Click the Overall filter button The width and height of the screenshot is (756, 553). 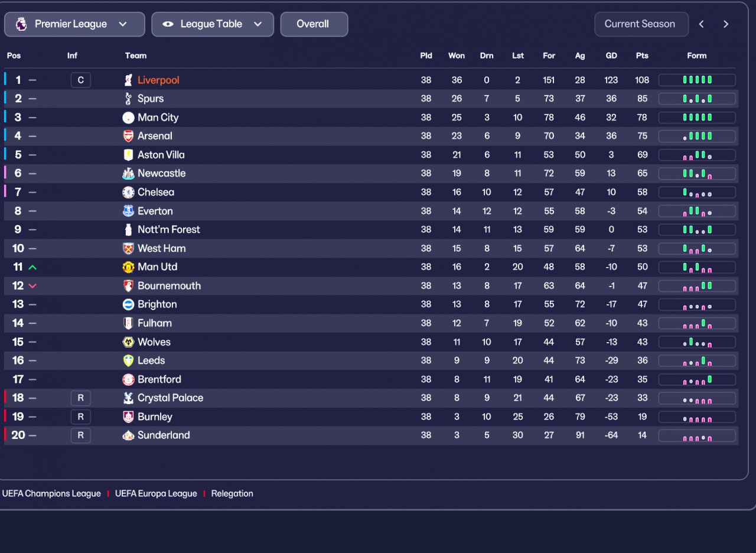[314, 24]
